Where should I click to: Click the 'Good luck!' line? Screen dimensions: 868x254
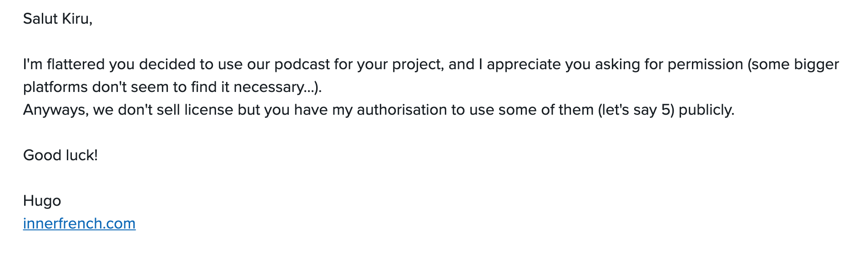tap(60, 155)
